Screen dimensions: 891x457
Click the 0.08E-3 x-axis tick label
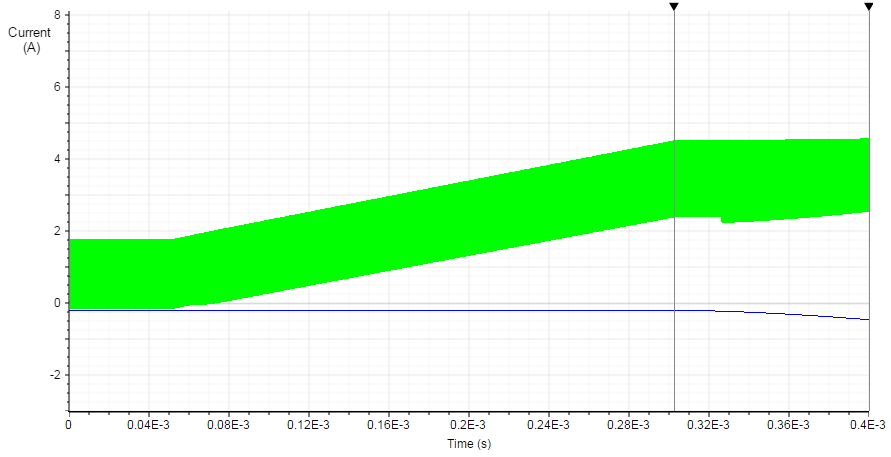pyautogui.click(x=229, y=425)
